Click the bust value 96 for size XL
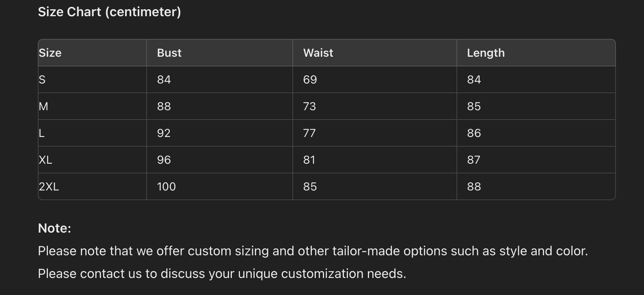This screenshot has width=644, height=295. click(164, 160)
